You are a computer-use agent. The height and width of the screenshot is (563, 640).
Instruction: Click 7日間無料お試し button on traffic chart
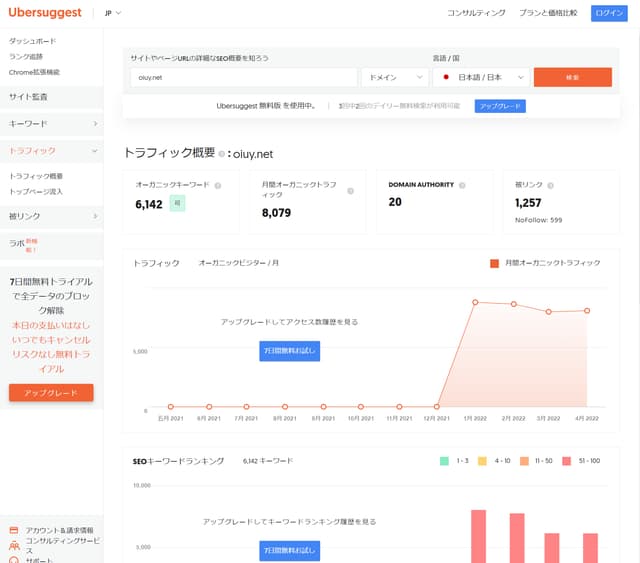click(289, 351)
